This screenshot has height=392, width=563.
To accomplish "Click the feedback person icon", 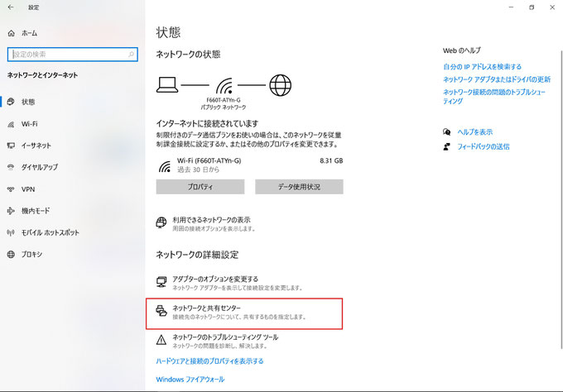I will pyautogui.click(x=446, y=146).
